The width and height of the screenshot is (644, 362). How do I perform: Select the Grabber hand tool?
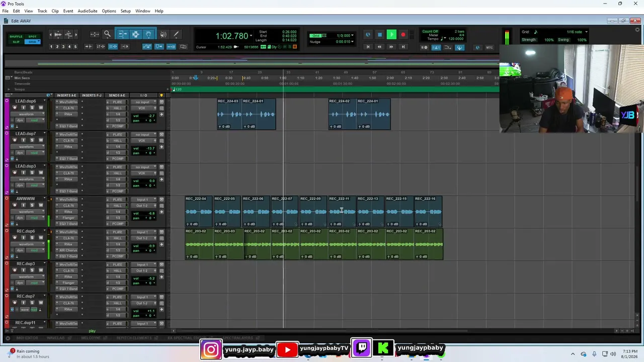(x=148, y=34)
